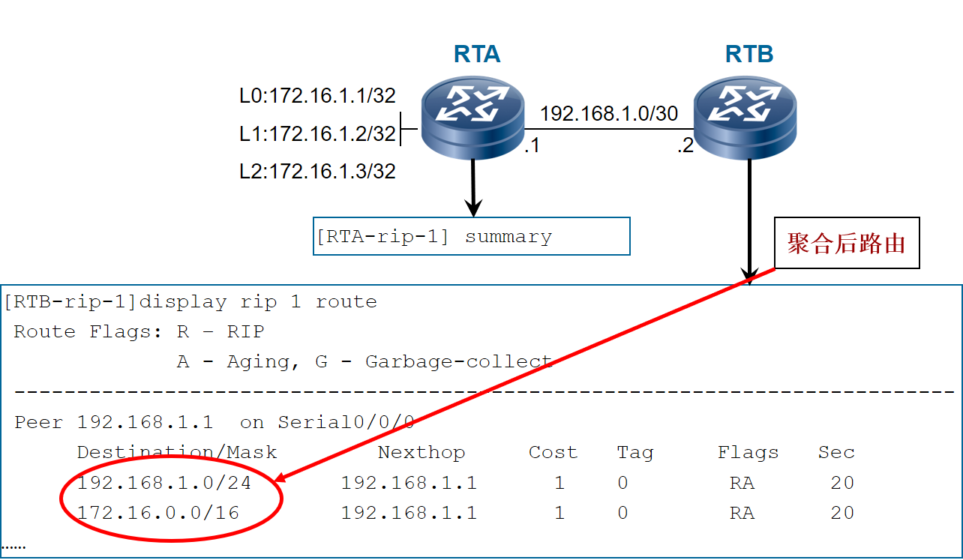Viewport: 963px width, 560px height.
Task: Click the .1 interface label near RTA
Action: (532, 145)
